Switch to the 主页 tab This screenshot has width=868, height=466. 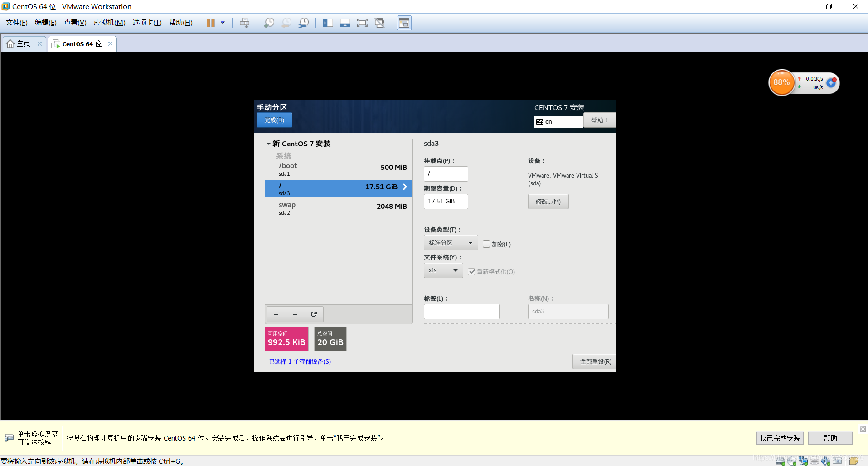(x=24, y=44)
